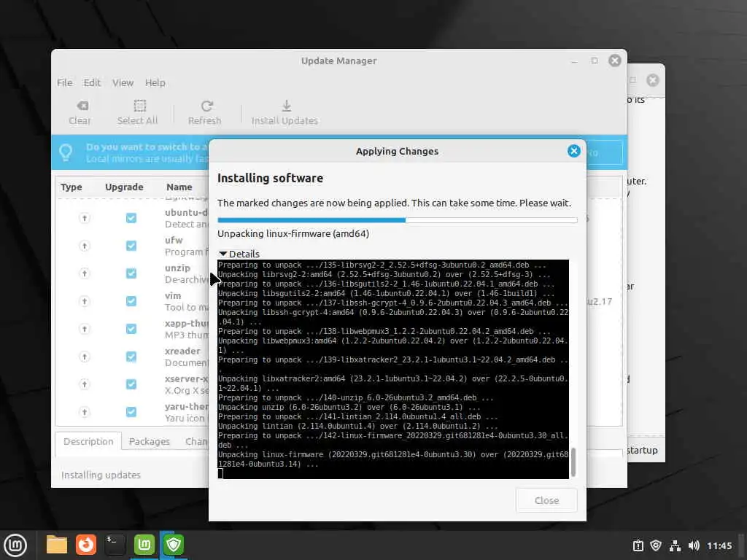Click the desktop show button at panel edge
The image size is (747, 560).
[742, 545]
